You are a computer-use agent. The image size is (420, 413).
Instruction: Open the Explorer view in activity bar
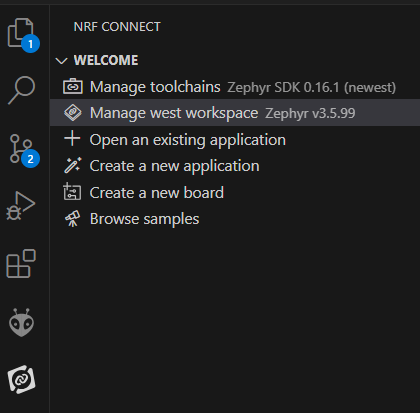(x=22, y=34)
